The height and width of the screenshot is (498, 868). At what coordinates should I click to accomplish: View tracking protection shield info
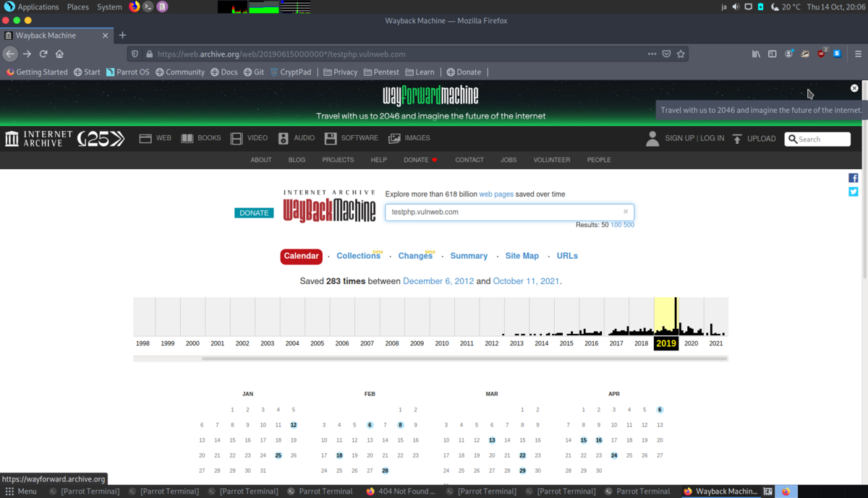[x=135, y=53]
